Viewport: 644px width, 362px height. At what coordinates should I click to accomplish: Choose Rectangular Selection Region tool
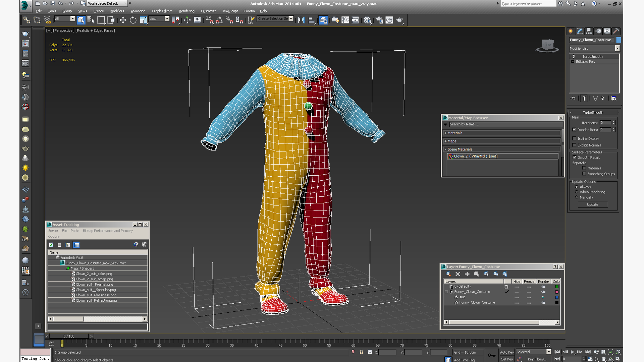click(101, 20)
